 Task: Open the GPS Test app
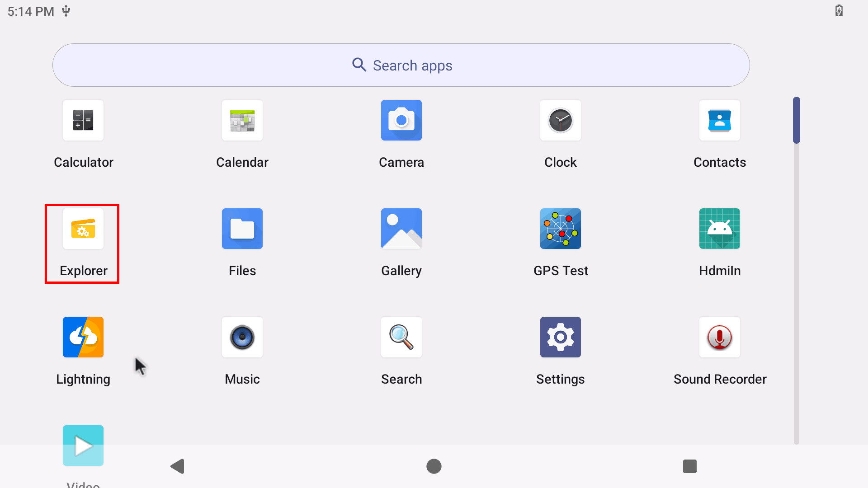[561, 229]
